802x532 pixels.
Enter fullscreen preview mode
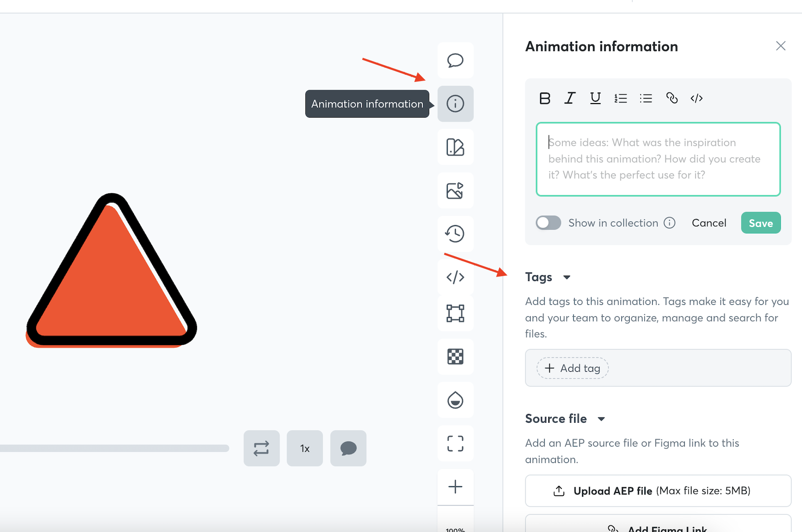point(455,443)
